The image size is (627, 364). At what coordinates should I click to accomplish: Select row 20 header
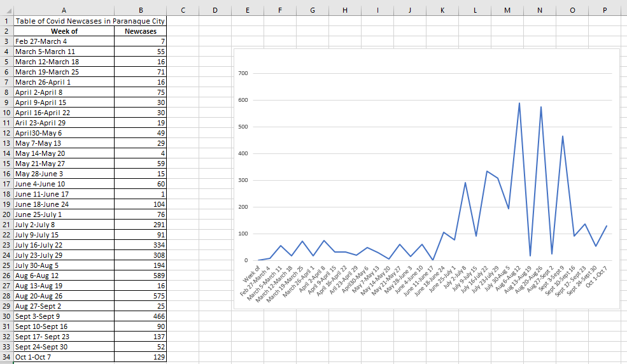(x=7, y=214)
